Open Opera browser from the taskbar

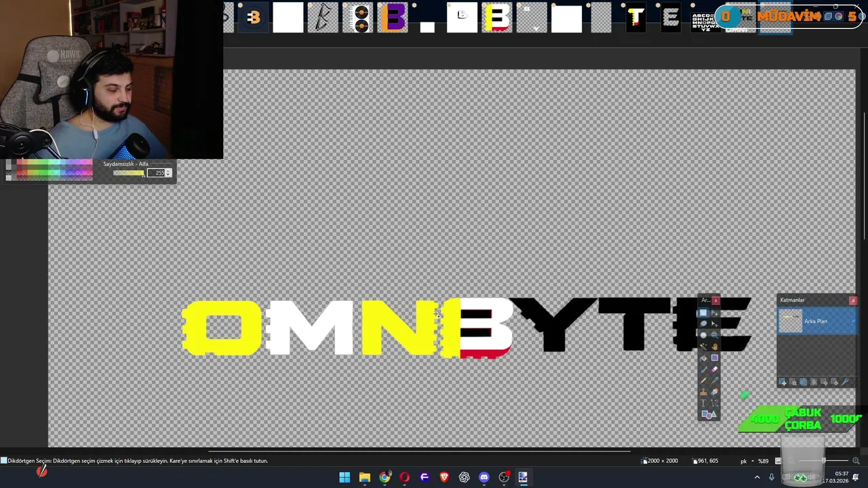tap(404, 477)
